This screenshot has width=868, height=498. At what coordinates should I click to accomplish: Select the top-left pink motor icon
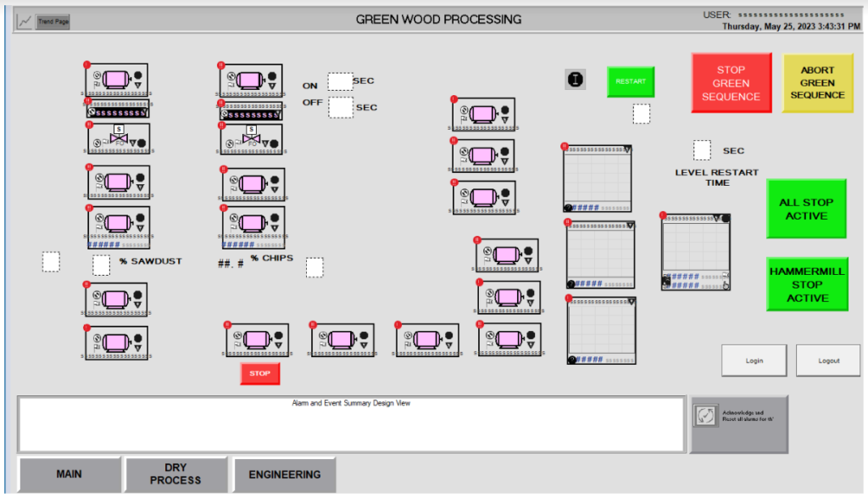[x=117, y=79]
